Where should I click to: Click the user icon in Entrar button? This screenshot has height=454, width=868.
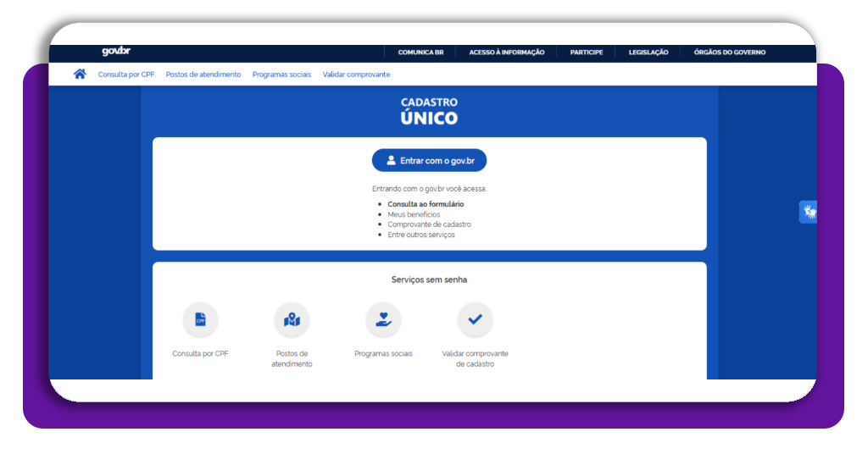(391, 160)
